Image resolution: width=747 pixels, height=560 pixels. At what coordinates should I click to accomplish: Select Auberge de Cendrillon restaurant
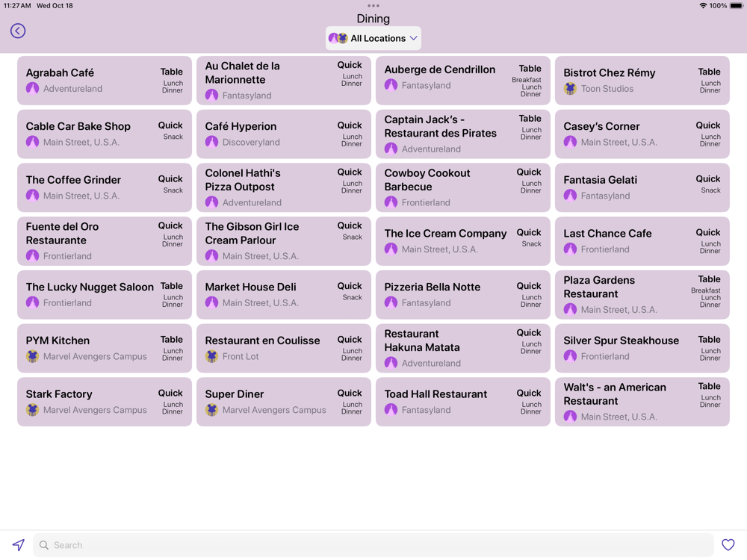(462, 81)
